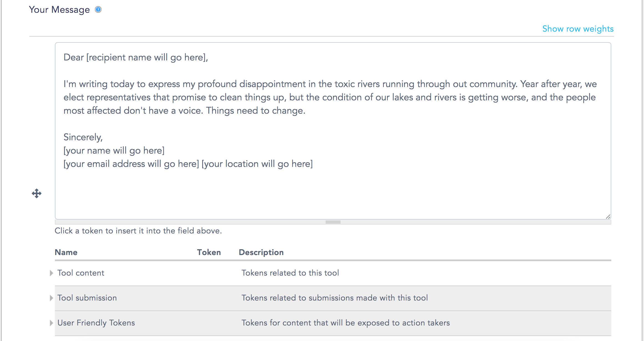Select the Tool content row label
644x341 pixels.
tap(81, 273)
